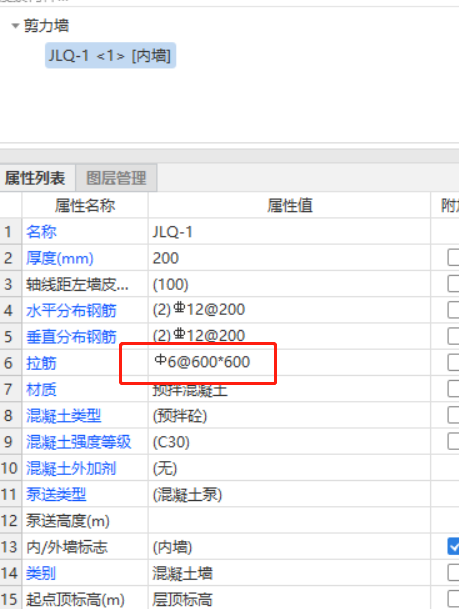459x609 pixels.
Task: Collapse the 剪力墙 tree node
Action: 15,26
